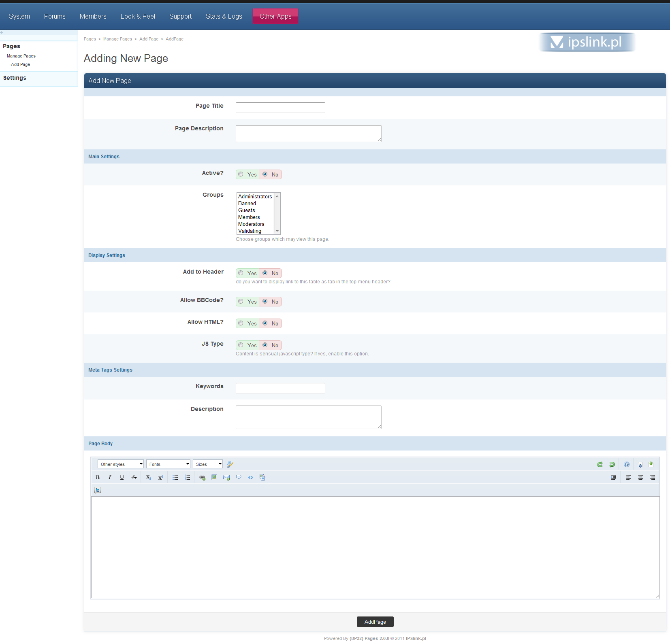Open the Look & Feel menu
The image size is (670, 644).
(x=138, y=16)
